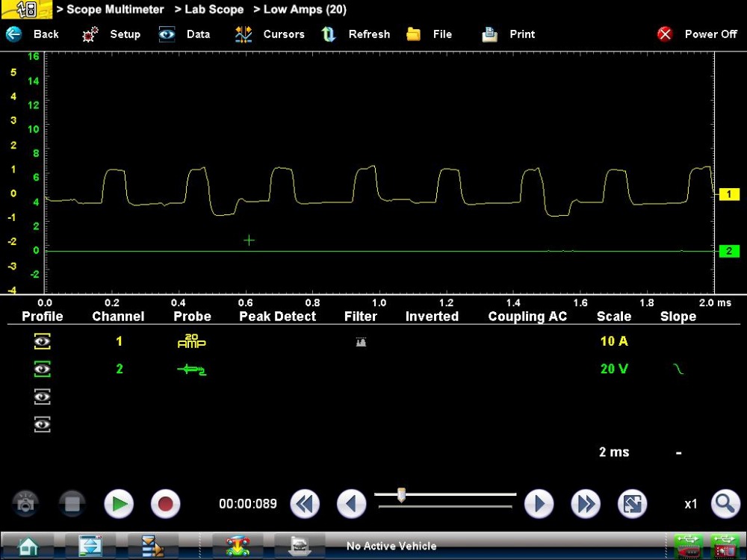Open the Cursors menu
The width and height of the screenshot is (747, 560).
pos(270,34)
